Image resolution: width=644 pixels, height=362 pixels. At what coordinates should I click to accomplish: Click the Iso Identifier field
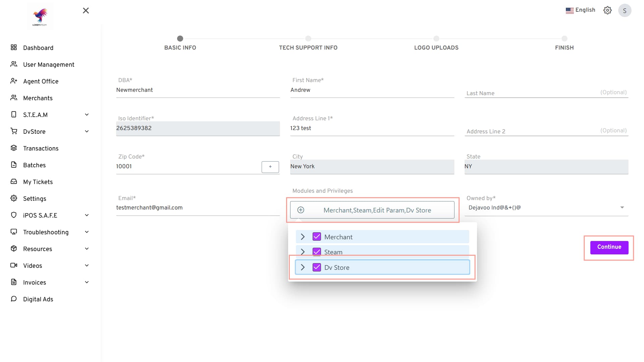[198, 128]
